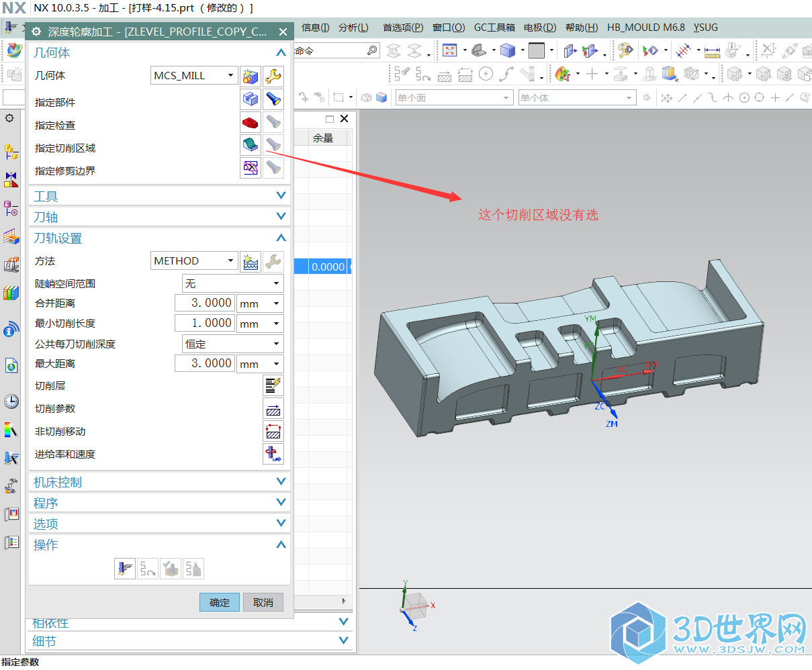This screenshot has width=812, height=670.
Task: Specify check geometry red icon
Action: [251, 122]
